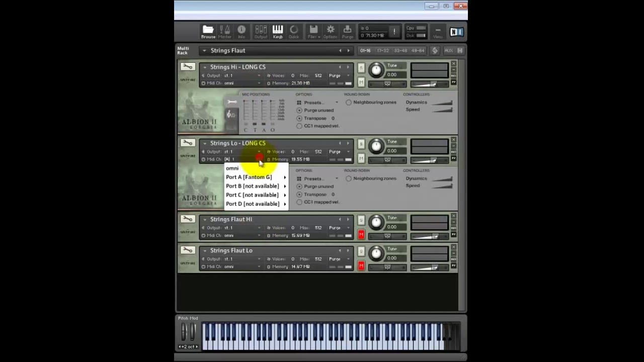The image size is (644, 362).
Task: Click the global Purge toolbar icon
Action: [x=348, y=32]
